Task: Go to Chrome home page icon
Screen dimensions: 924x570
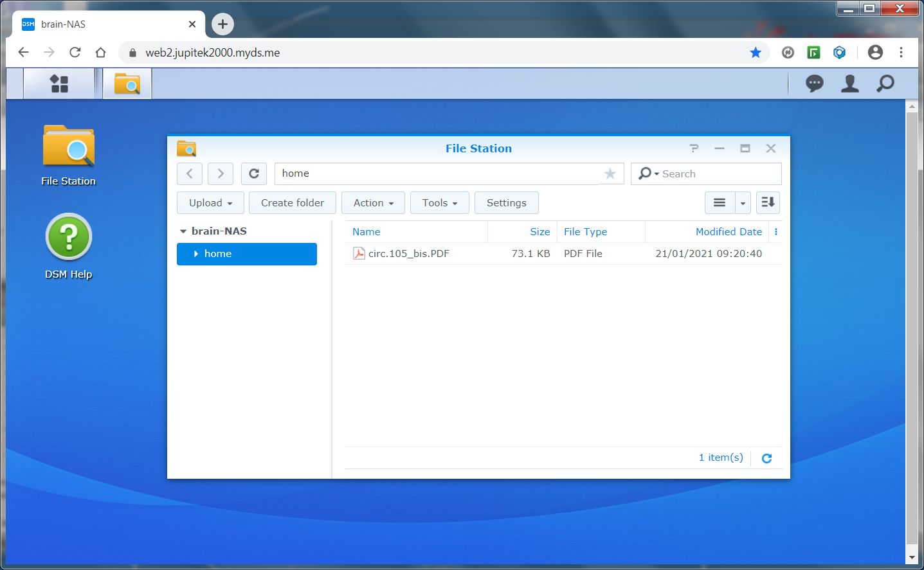Action: [100, 53]
